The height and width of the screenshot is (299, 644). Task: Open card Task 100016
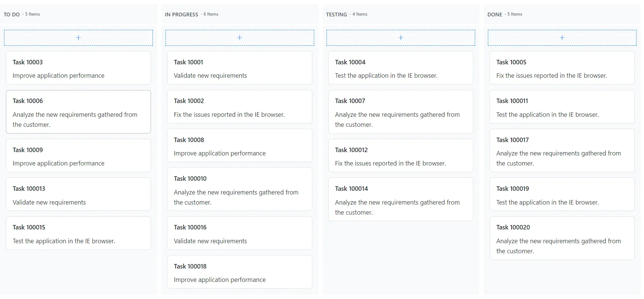pos(240,233)
